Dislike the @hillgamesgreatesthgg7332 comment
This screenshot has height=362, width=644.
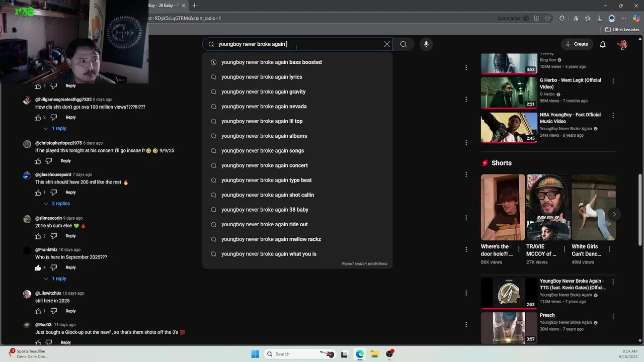pos(54,118)
